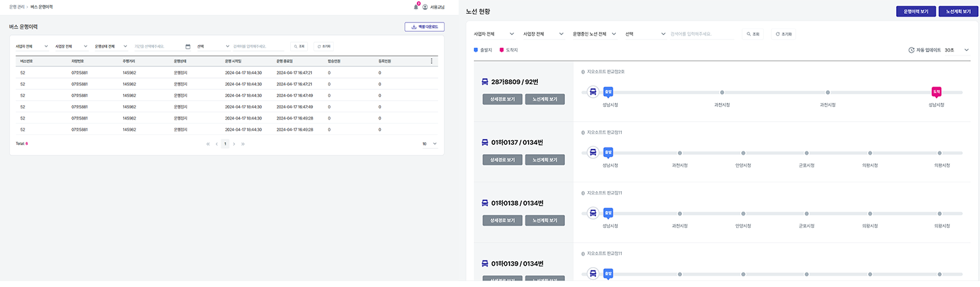The width and height of the screenshot is (980, 287).
Task: Select the 과천시청 stop on 01하0137 route
Action: 679,153
